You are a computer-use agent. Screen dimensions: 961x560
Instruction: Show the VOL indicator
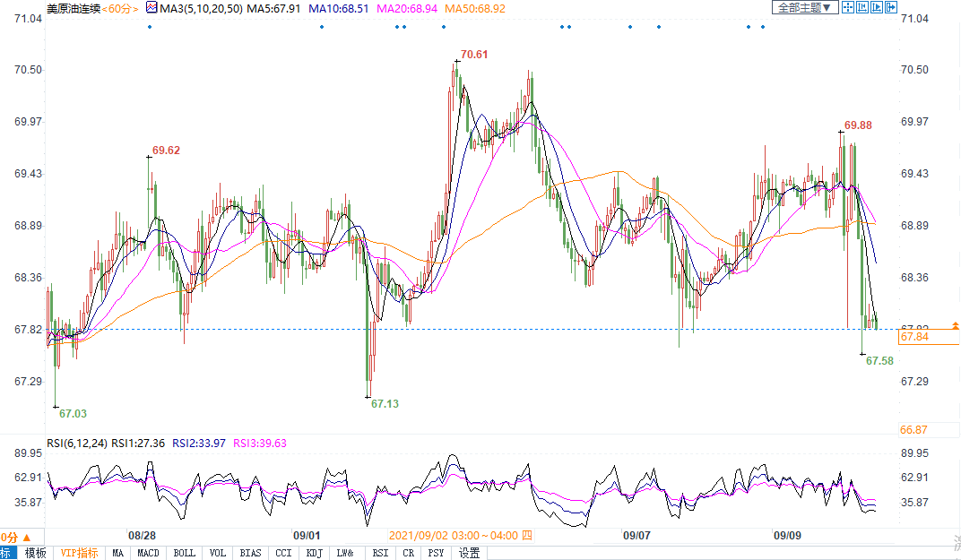click(x=217, y=553)
